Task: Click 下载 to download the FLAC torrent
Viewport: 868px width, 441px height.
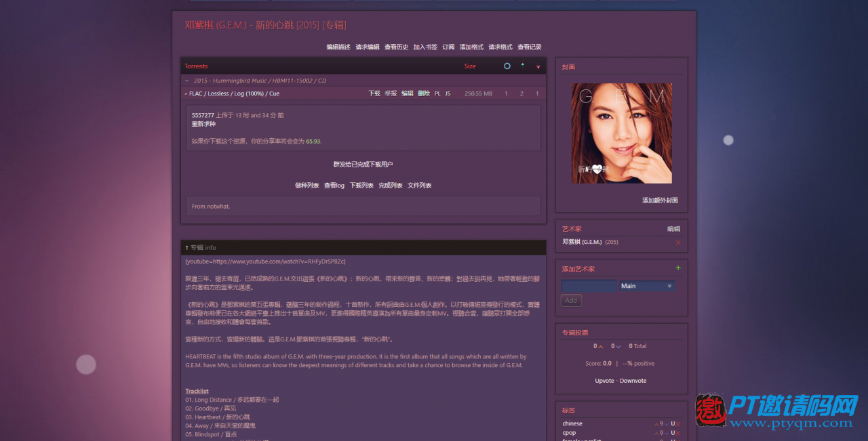Action: coord(374,93)
